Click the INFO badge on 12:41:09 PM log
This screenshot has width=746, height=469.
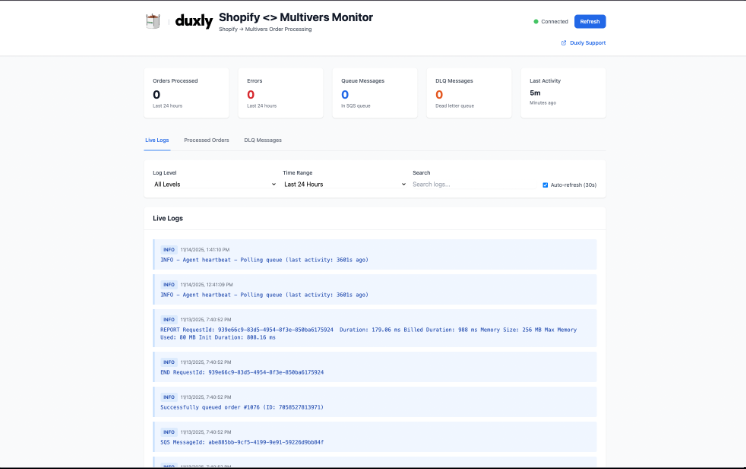(169, 284)
